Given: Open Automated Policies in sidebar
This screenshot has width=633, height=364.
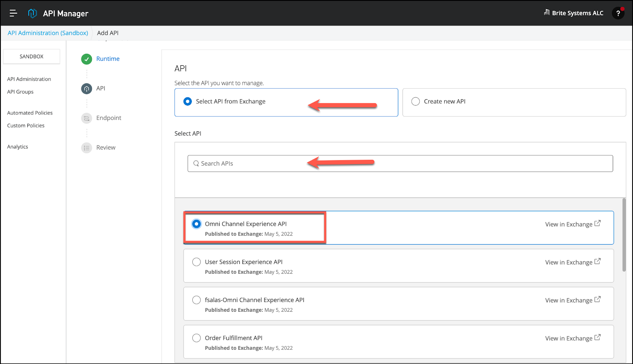Looking at the screenshot, I should [30, 113].
